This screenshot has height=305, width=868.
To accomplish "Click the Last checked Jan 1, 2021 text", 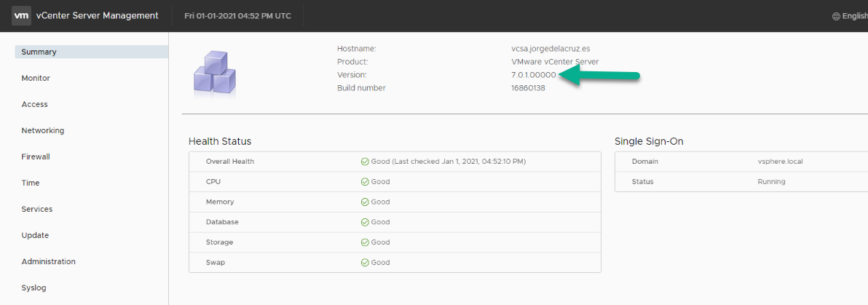I will coord(459,162).
